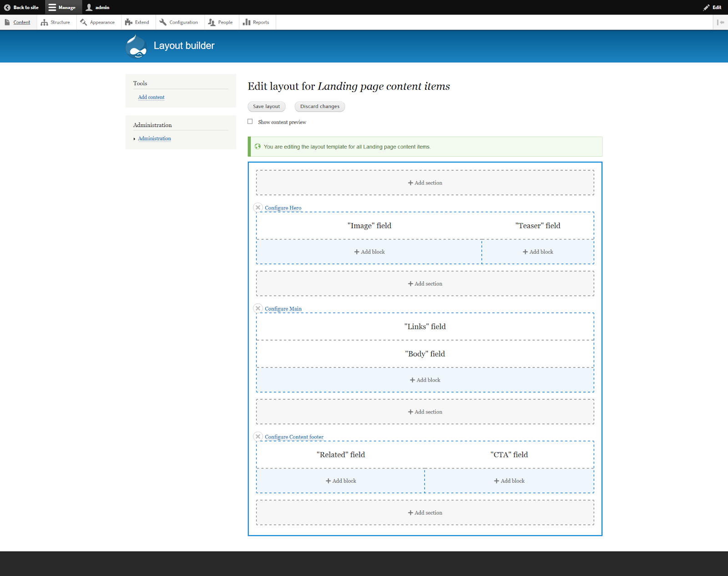The width and height of the screenshot is (728, 576).
Task: Select the "Related" field block
Action: pos(341,454)
